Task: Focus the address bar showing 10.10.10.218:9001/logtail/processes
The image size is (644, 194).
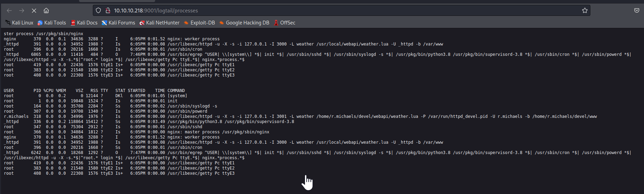Action: pos(309,11)
